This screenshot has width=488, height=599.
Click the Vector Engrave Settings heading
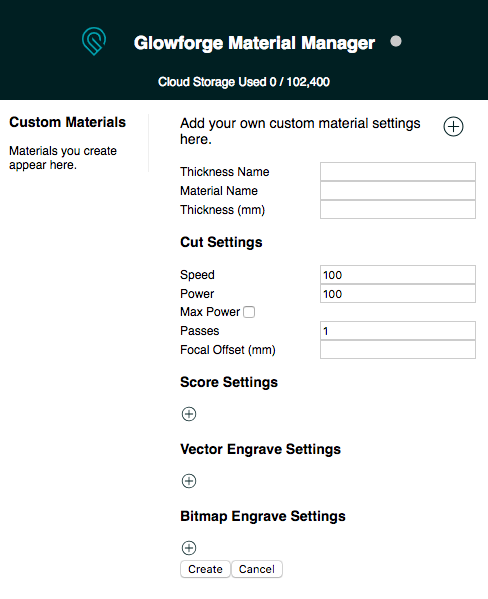260,449
